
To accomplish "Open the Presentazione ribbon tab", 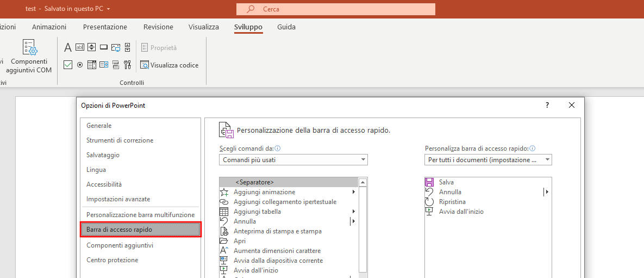I will [105, 27].
